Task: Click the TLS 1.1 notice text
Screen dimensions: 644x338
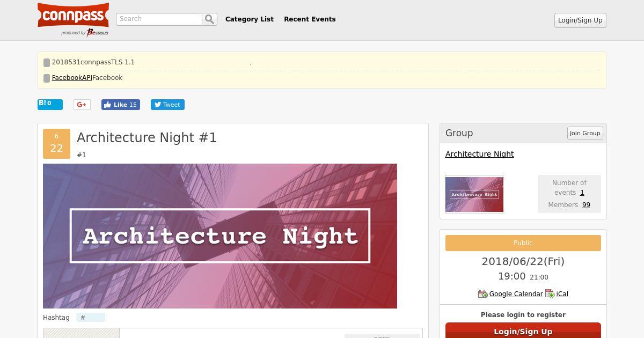Action: (x=93, y=62)
